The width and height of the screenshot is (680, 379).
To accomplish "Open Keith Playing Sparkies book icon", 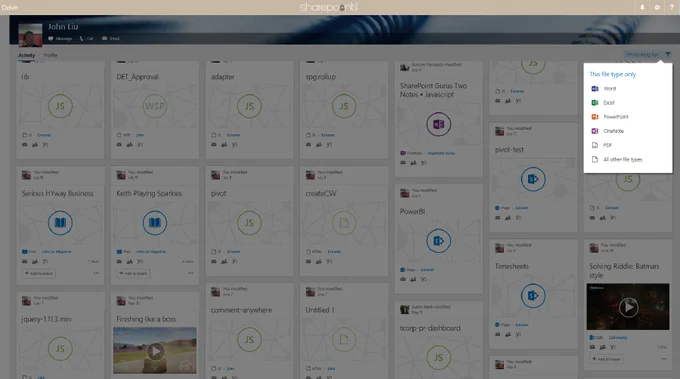I will coord(155,223).
